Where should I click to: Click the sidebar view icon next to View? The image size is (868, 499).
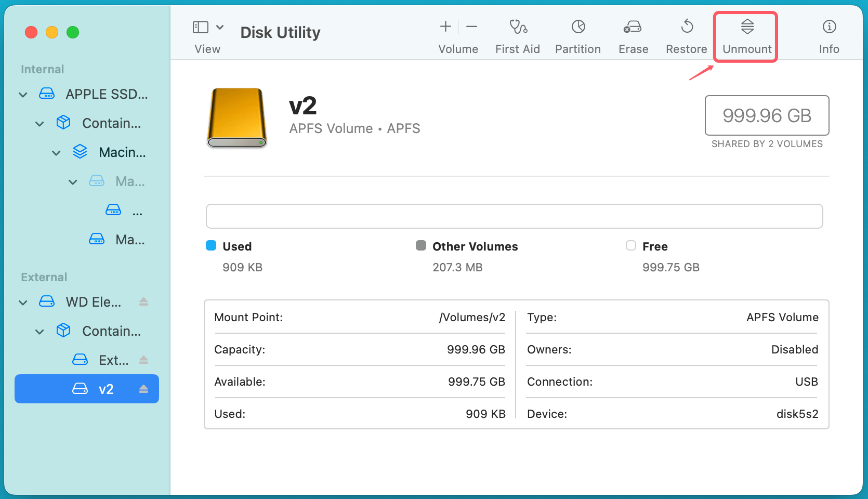point(200,26)
